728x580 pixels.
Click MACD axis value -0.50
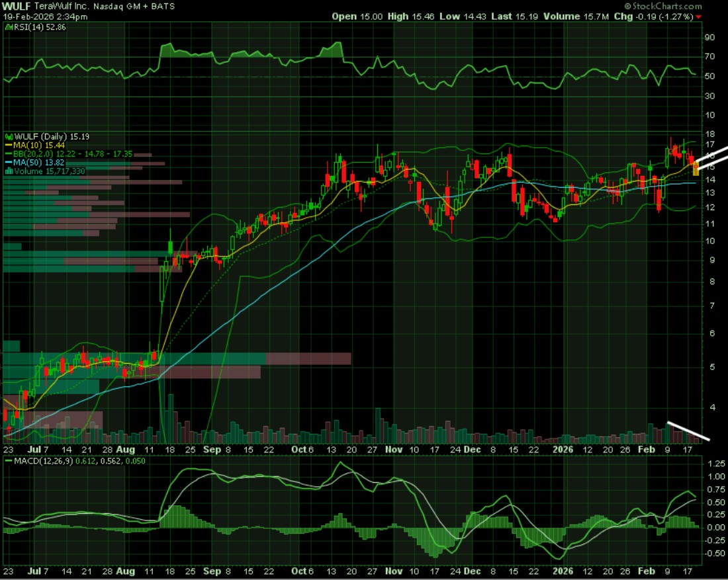[715, 554]
